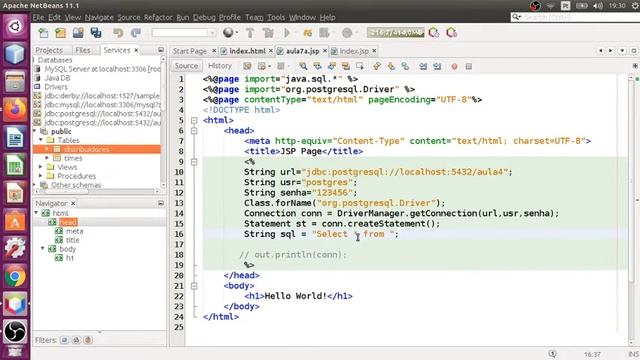Click the Debug Project icon
The height and width of the screenshot is (360, 640).
click(325, 33)
